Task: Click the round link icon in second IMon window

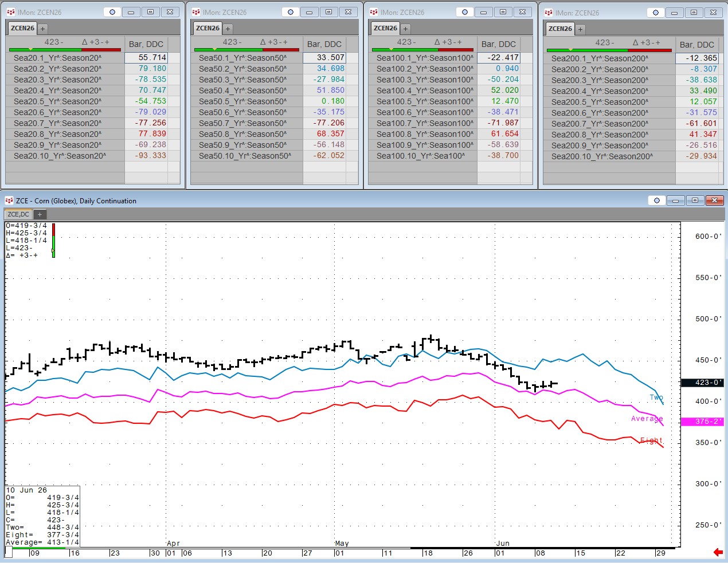Action: tap(291, 12)
